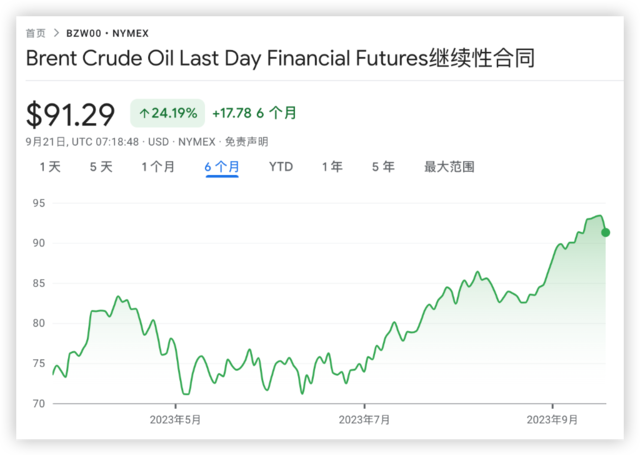Show the 1年 chart range
This screenshot has width=640, height=455.
pyautogui.click(x=332, y=167)
